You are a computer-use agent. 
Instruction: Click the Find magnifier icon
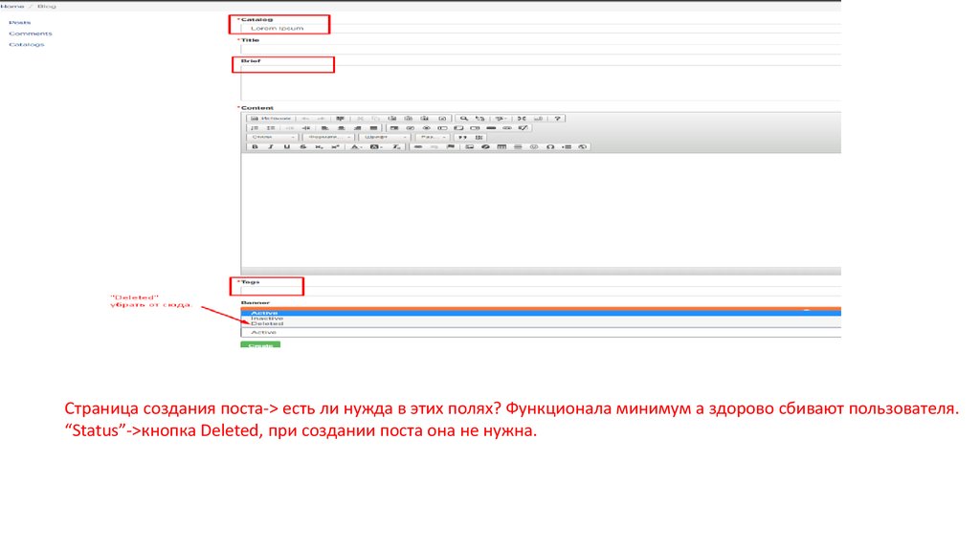464,118
